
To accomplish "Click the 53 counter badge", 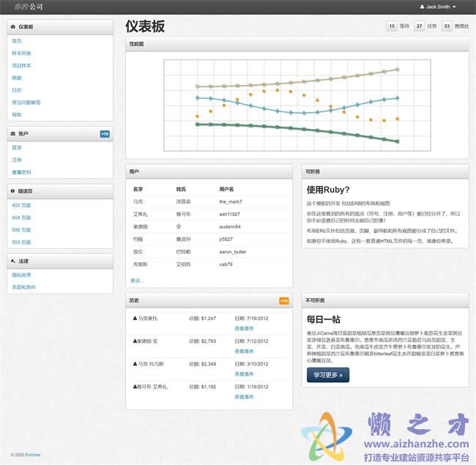I will pyautogui.click(x=447, y=26).
